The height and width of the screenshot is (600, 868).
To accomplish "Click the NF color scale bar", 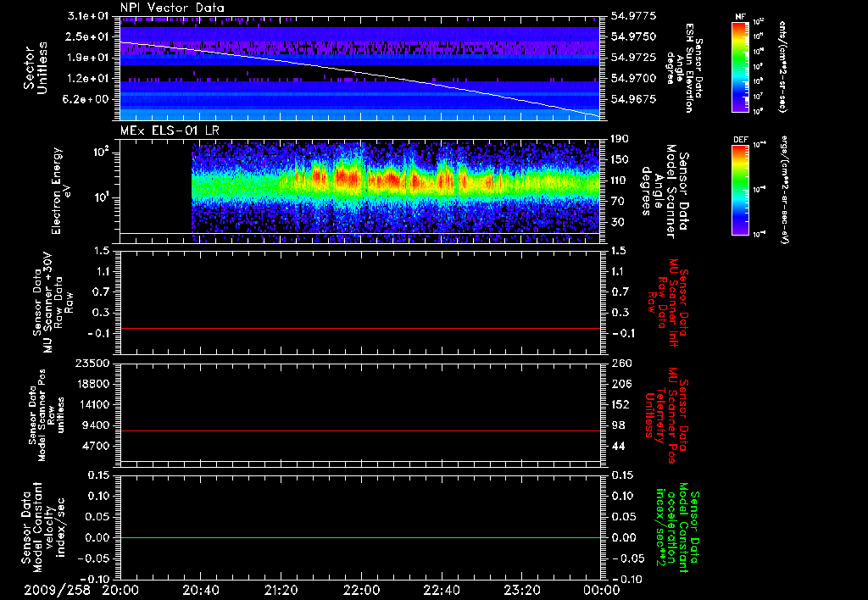I will tap(740, 66).
